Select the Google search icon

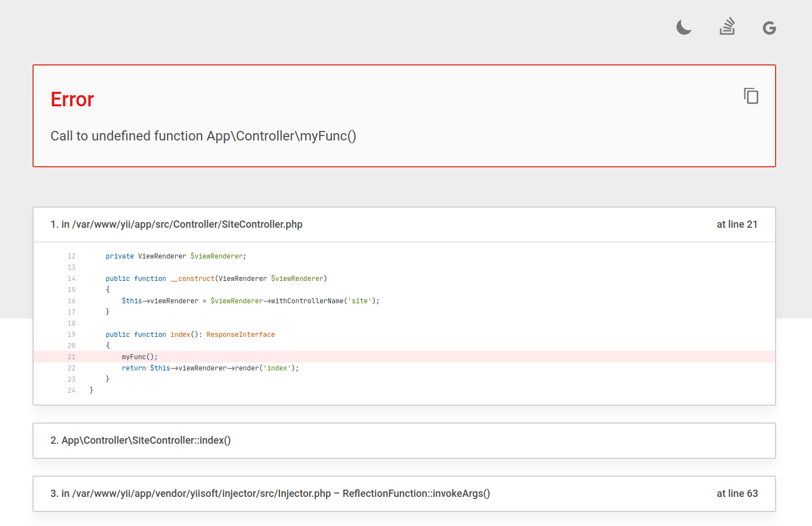tap(769, 27)
